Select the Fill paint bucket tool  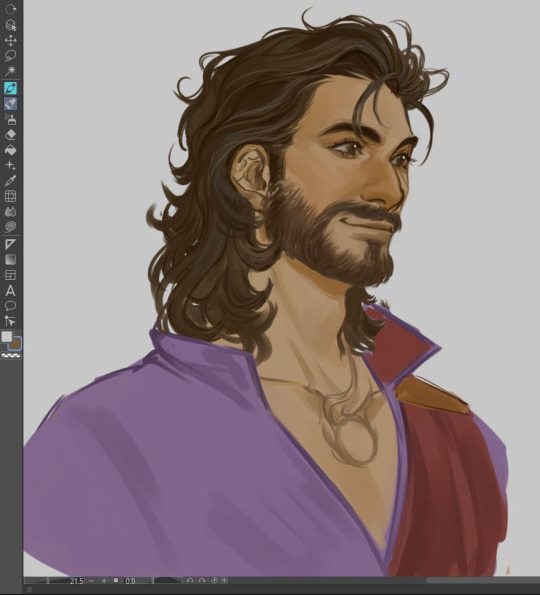11,150
